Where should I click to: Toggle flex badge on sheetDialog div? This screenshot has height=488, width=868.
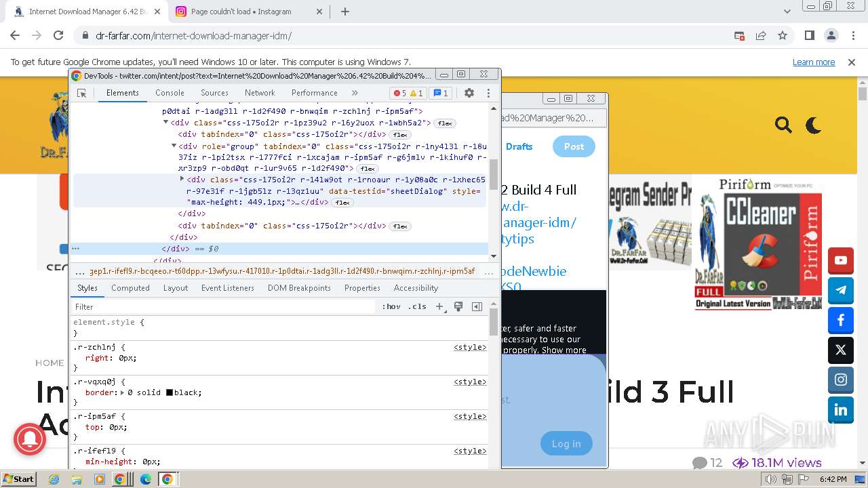pos(342,203)
